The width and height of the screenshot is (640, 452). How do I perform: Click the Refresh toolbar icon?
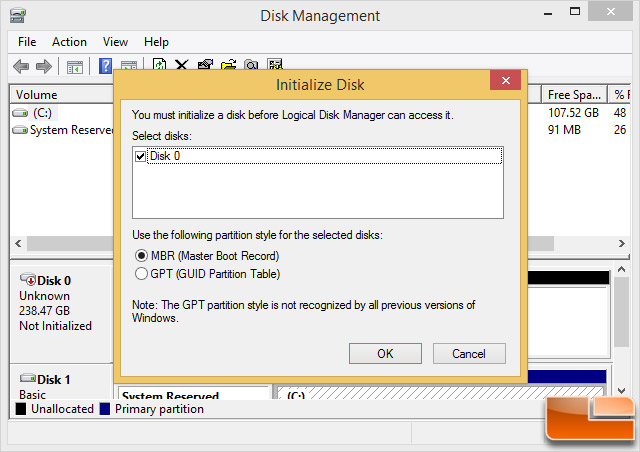(x=159, y=64)
